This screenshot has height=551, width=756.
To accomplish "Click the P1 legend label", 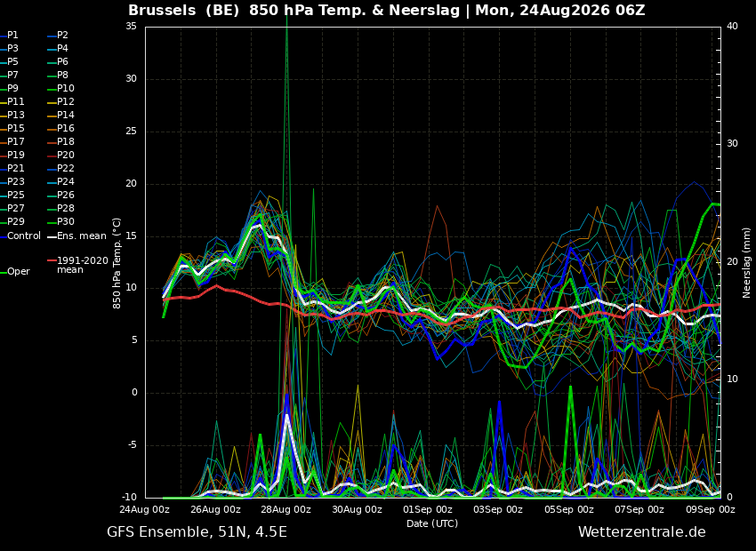I will coord(12,36).
